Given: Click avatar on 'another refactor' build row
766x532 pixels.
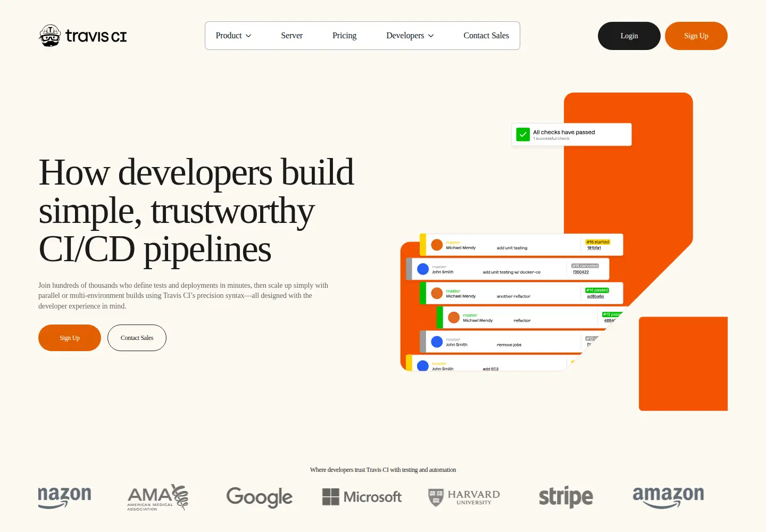Looking at the screenshot, I should pos(437,293).
